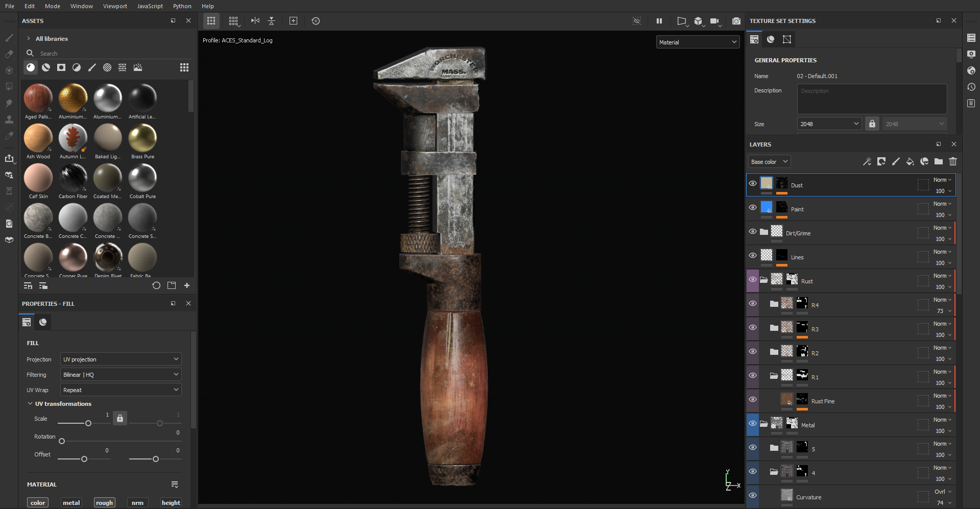The width and height of the screenshot is (980, 509).
Task: Open the Edit menu
Action: click(30, 6)
